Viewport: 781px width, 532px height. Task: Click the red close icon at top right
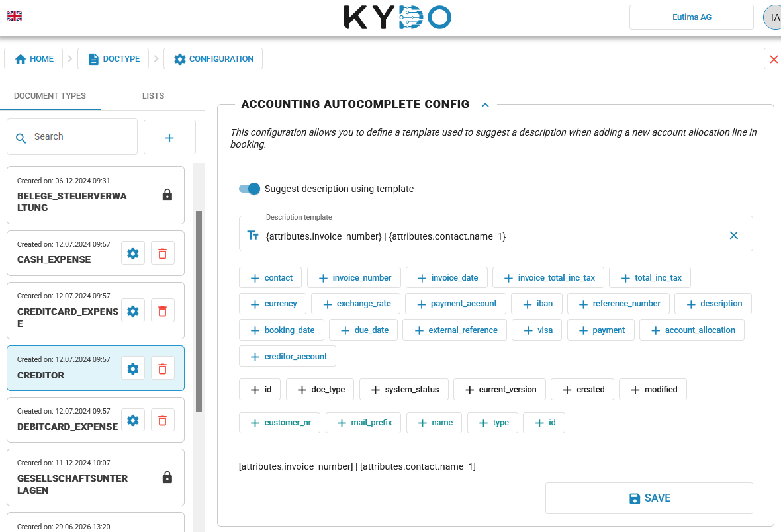tap(774, 60)
